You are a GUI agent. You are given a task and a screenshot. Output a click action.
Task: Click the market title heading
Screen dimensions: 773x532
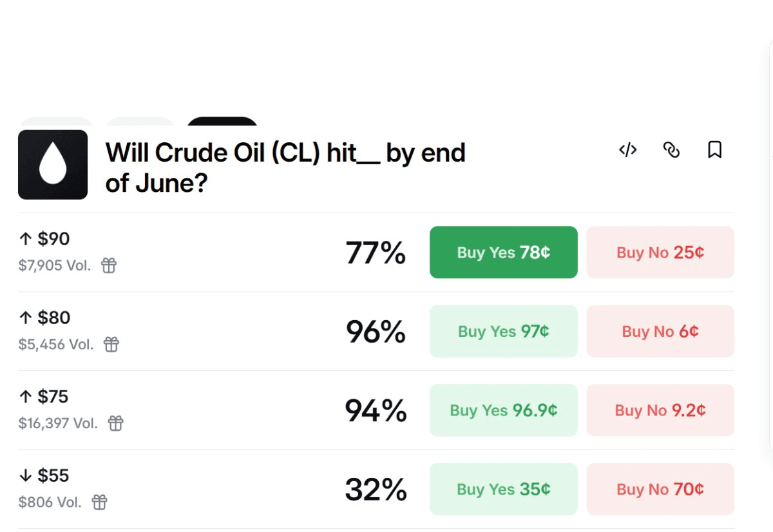pyautogui.click(x=285, y=168)
